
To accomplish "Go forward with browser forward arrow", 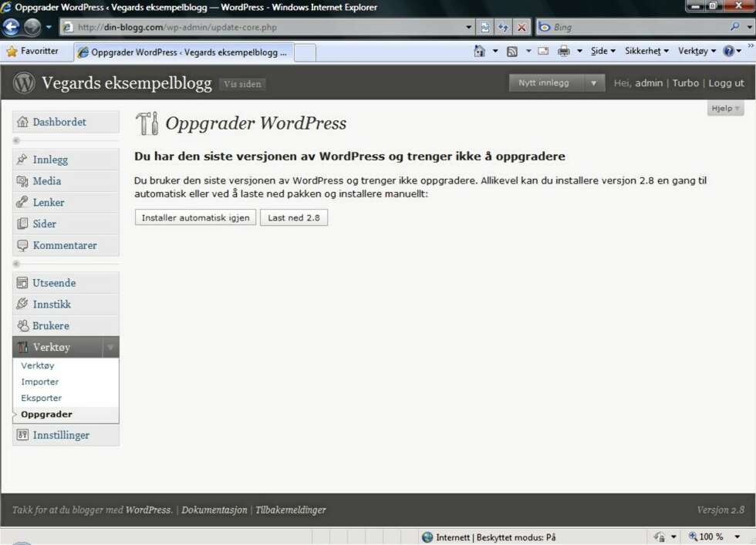I will pos(32,27).
